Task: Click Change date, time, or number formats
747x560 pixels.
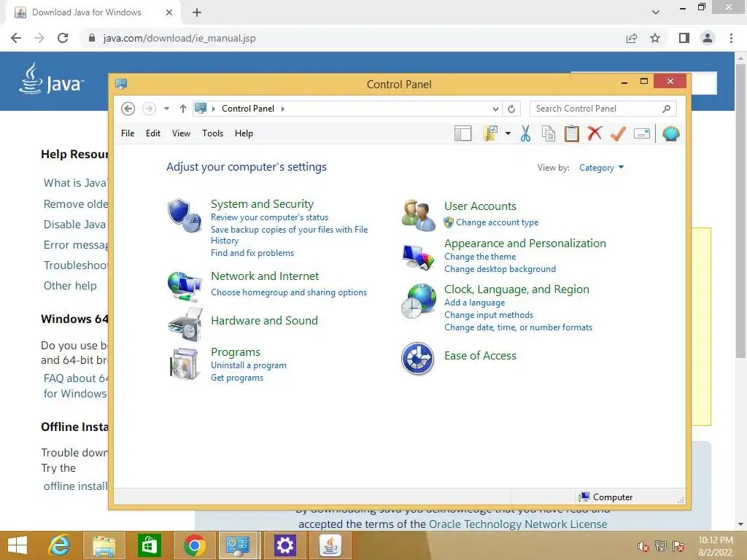Action: 519,327
